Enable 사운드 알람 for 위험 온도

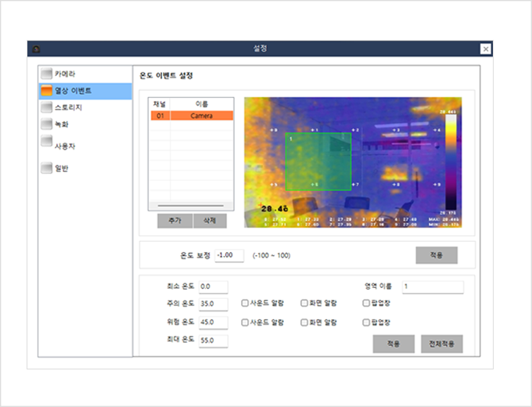pos(245,322)
